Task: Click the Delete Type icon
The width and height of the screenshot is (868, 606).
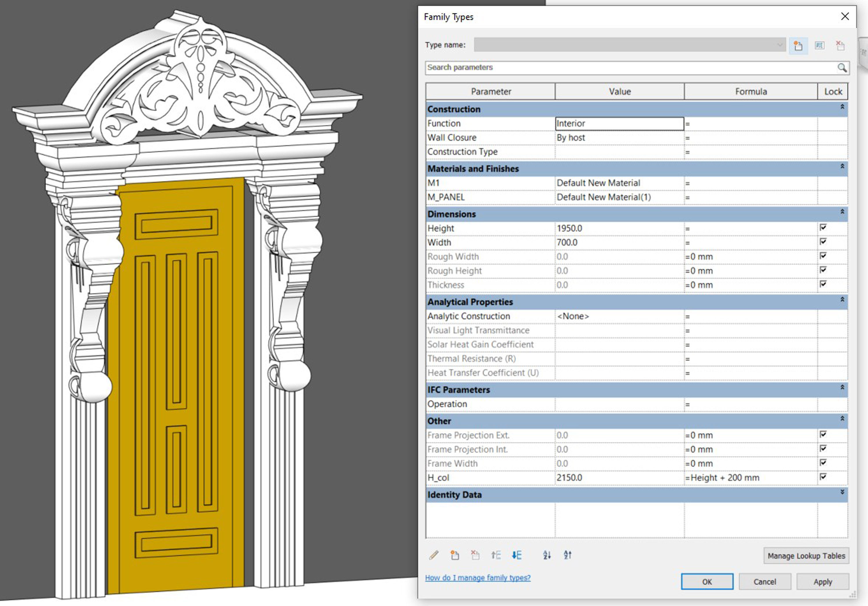Action: tap(840, 46)
